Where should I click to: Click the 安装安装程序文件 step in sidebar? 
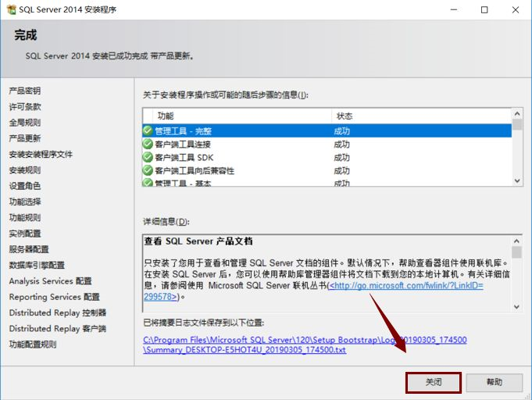[41, 154]
